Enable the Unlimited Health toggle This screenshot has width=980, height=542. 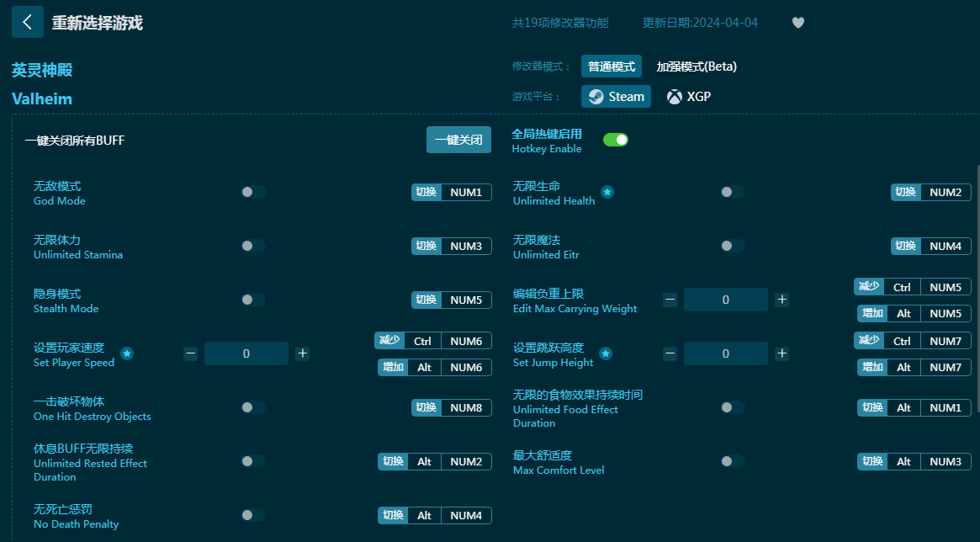733,192
